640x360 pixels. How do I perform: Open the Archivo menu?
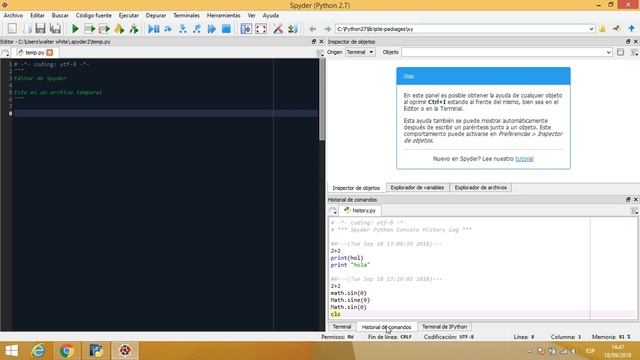pos(13,15)
